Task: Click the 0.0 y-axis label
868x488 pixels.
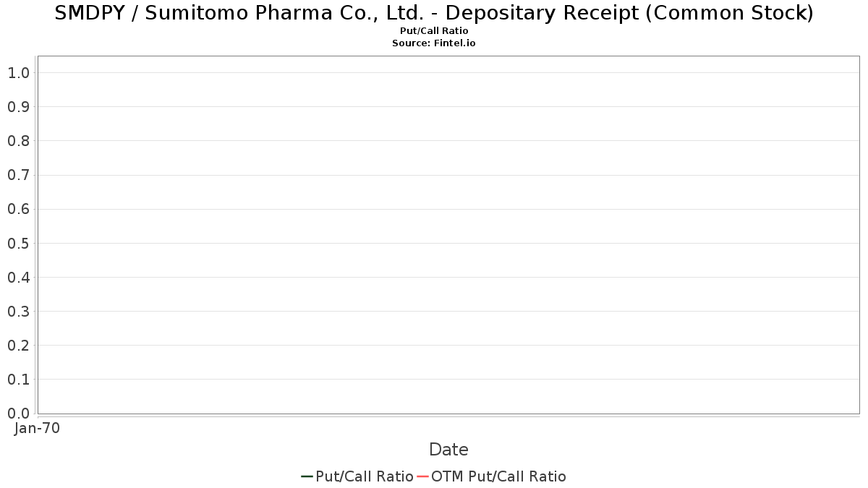Action: point(18,413)
